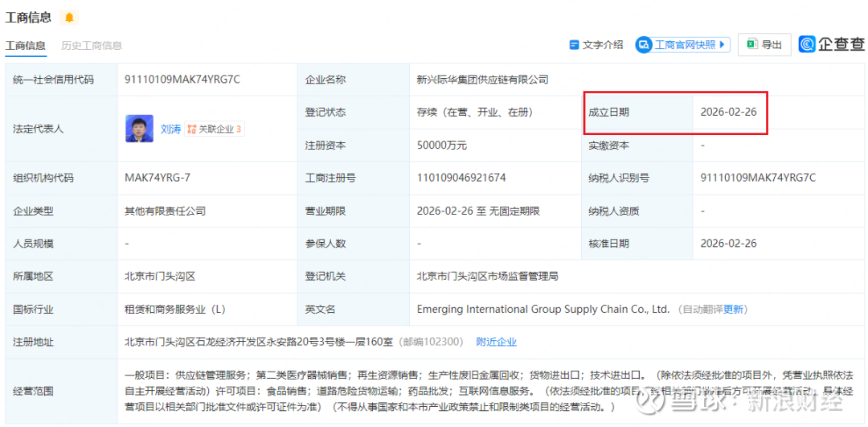Select organization code MAK74YRG-7

[x=158, y=178]
